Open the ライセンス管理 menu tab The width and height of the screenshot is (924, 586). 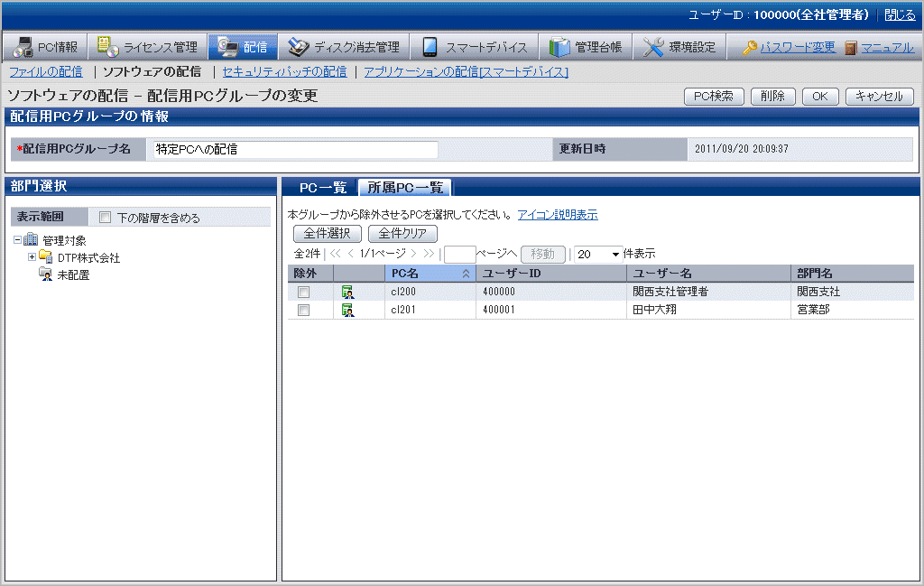click(147, 47)
